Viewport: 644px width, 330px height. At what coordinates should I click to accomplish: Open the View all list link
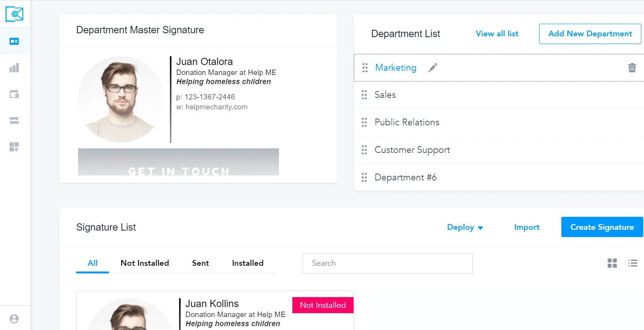[497, 34]
